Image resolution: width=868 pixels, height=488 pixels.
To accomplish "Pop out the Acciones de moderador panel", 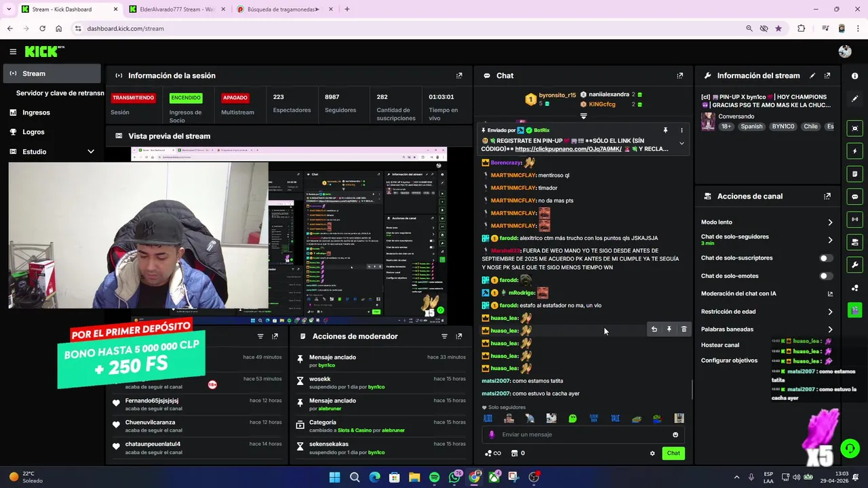I will 459,336.
